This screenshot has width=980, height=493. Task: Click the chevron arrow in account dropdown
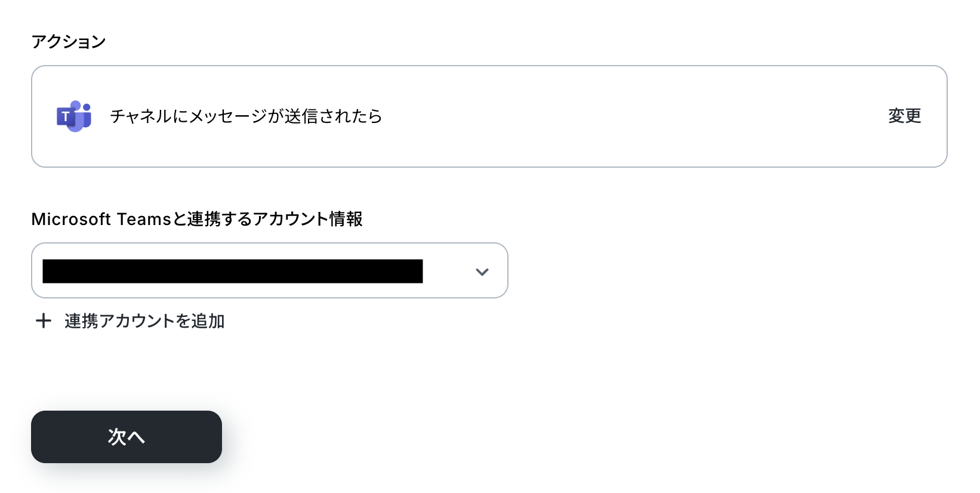tap(482, 272)
